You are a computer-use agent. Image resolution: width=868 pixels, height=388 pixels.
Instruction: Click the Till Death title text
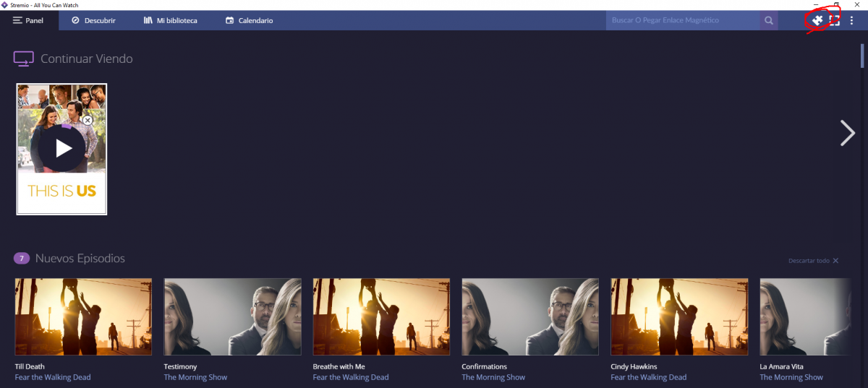tap(30, 366)
